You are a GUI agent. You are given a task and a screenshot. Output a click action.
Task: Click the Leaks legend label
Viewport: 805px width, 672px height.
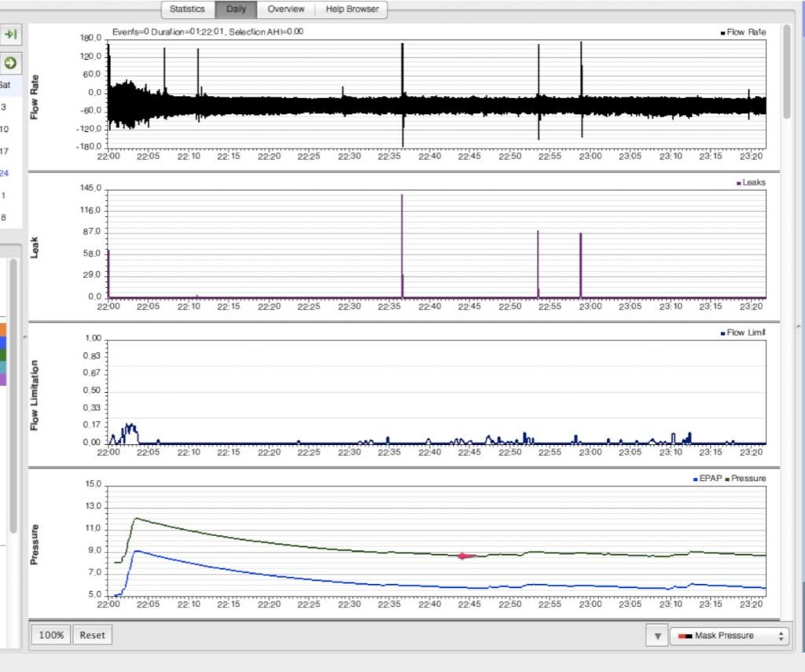pyautogui.click(x=751, y=183)
